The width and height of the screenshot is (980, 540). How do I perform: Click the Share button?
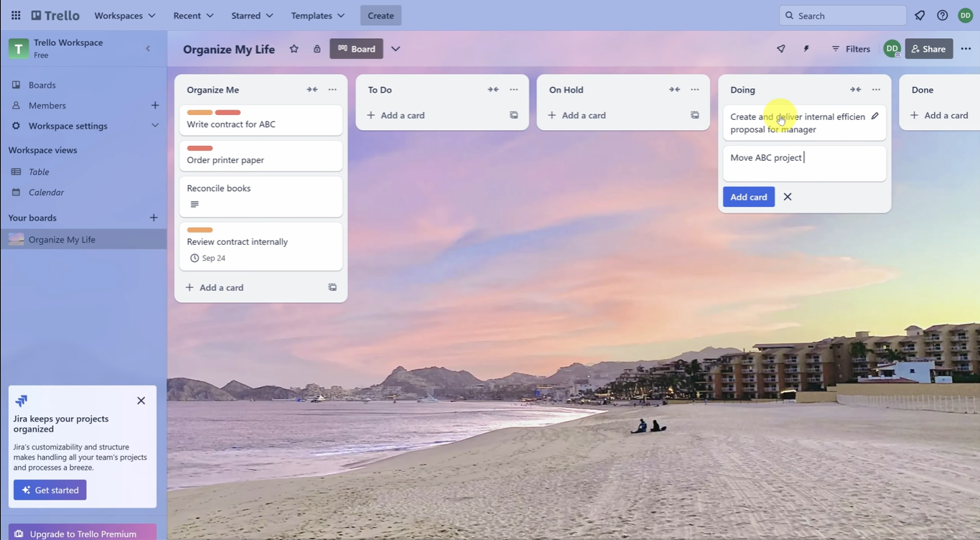point(929,49)
